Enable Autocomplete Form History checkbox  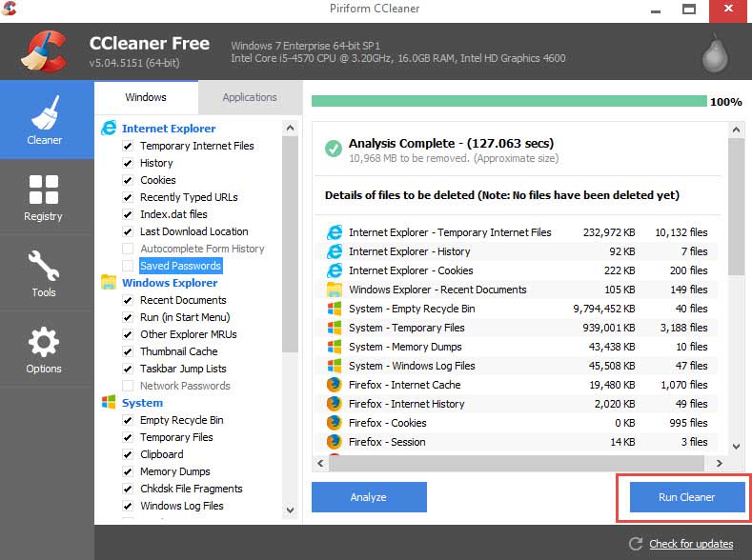(x=128, y=249)
